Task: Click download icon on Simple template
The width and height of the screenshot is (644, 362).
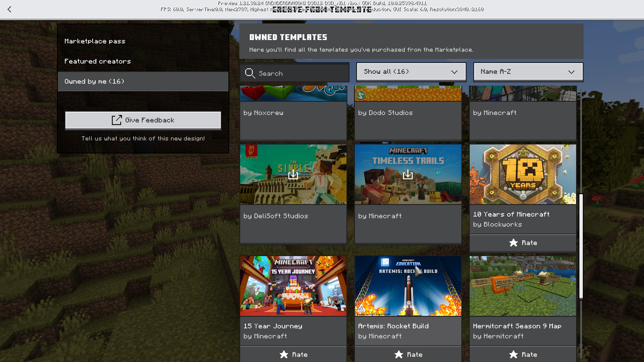Action: (293, 174)
